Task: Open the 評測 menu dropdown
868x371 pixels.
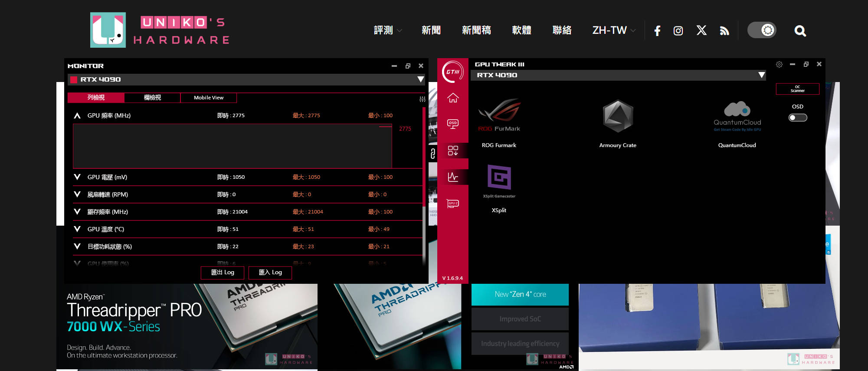Action: (388, 30)
